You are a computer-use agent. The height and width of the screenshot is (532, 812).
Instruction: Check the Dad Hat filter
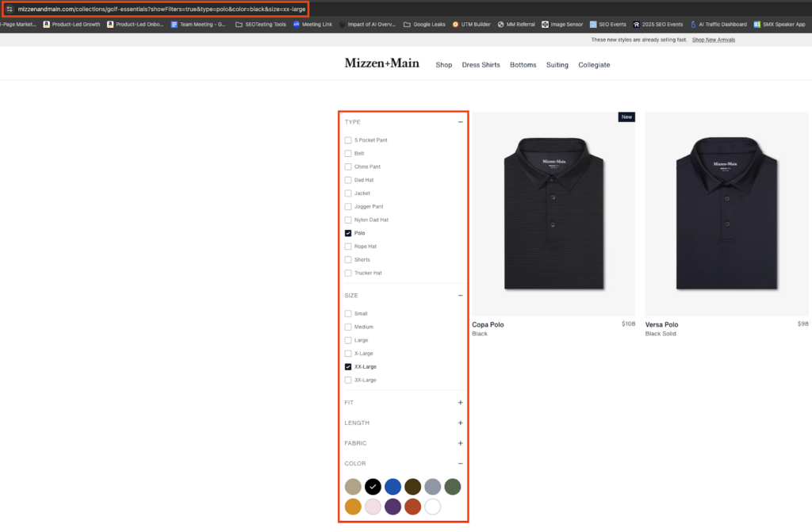[x=348, y=180]
